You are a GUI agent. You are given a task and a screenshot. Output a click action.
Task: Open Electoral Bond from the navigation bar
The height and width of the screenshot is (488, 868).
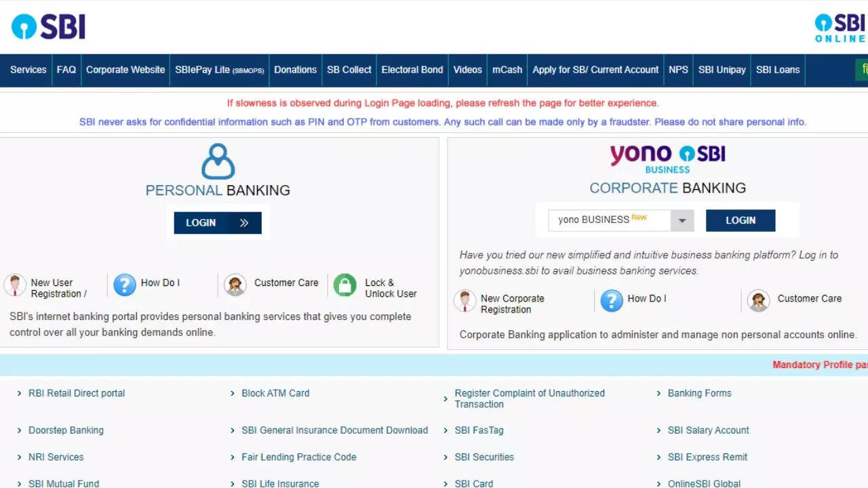tap(412, 70)
